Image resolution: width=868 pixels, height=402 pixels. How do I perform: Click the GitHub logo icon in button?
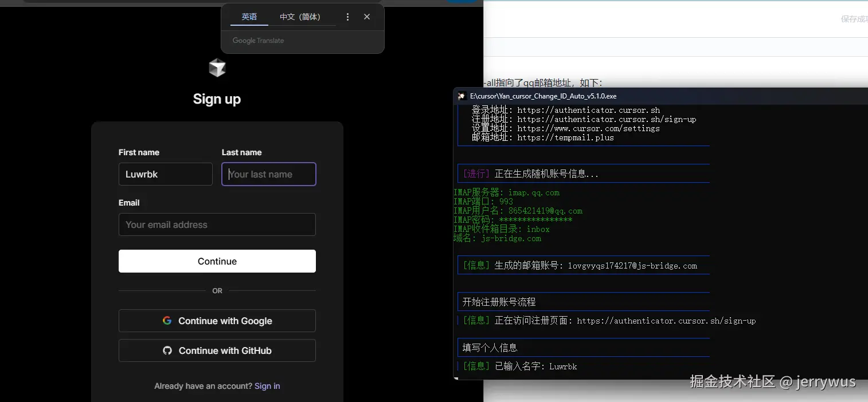(167, 350)
